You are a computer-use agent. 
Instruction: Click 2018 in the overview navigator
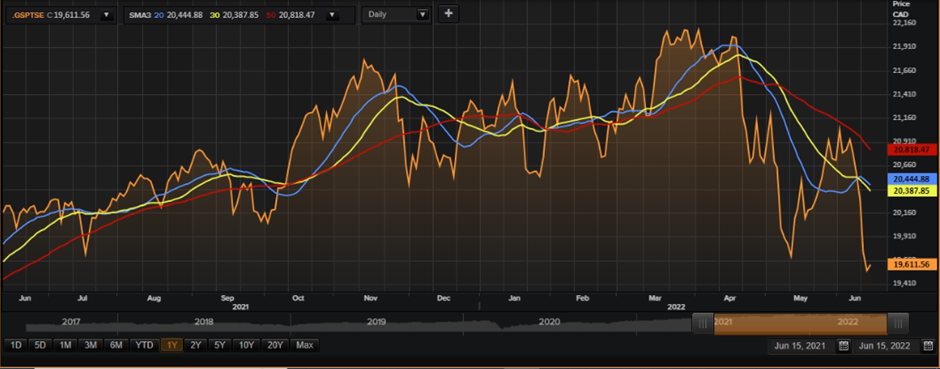tap(204, 322)
